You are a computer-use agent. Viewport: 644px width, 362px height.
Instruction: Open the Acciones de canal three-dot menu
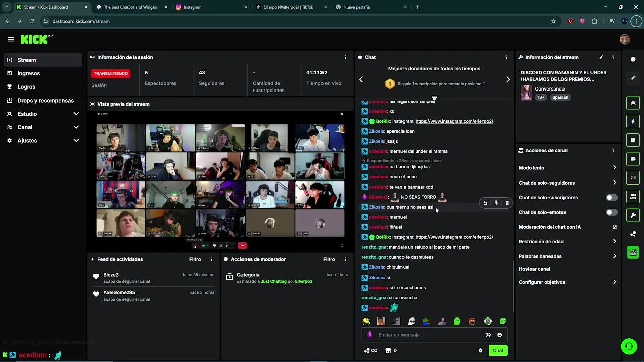(613, 150)
